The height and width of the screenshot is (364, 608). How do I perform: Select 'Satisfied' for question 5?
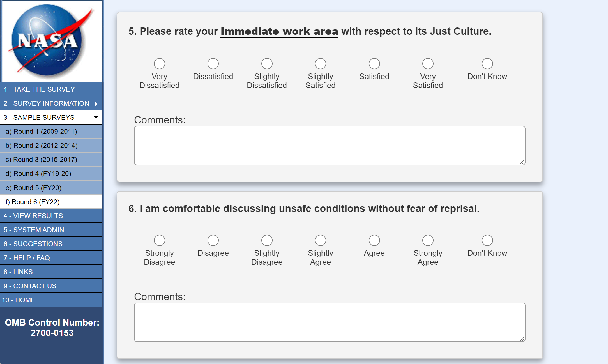coord(374,64)
